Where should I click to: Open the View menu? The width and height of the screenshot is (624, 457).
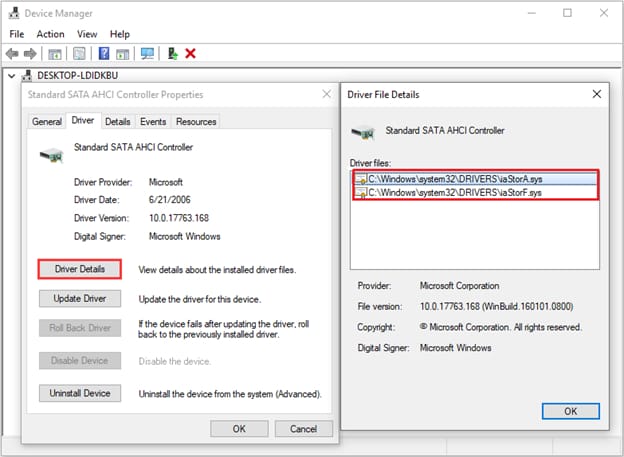click(87, 34)
